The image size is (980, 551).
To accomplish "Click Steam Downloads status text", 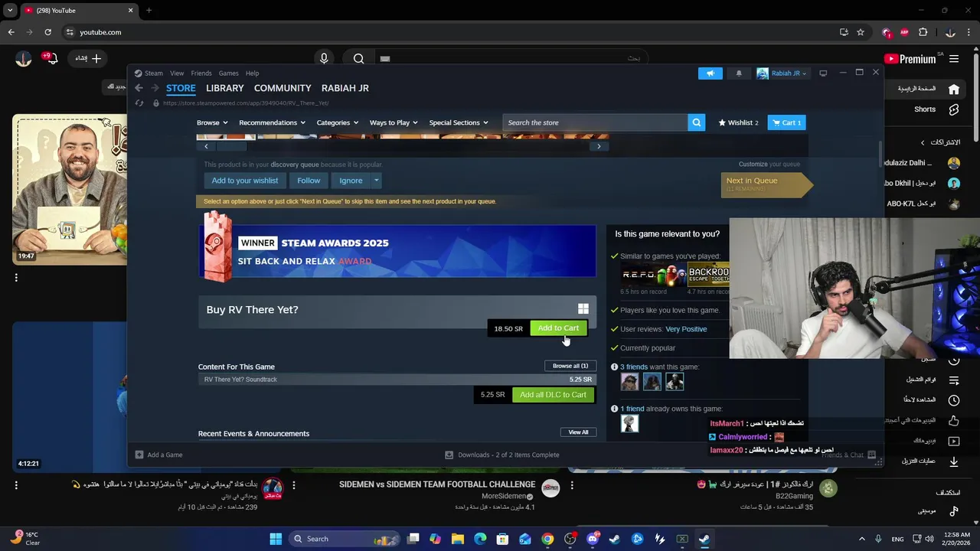I will click(508, 455).
